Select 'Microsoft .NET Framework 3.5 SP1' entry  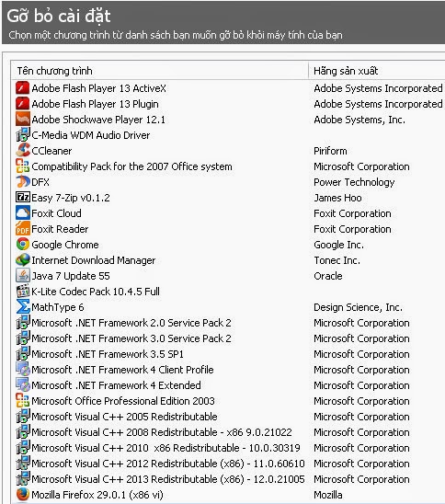point(108,354)
